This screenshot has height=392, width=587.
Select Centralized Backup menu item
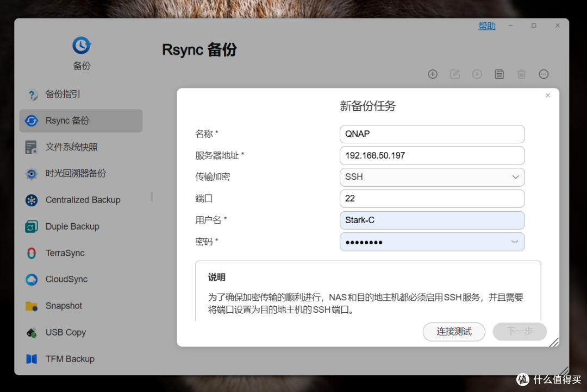pyautogui.click(x=83, y=200)
